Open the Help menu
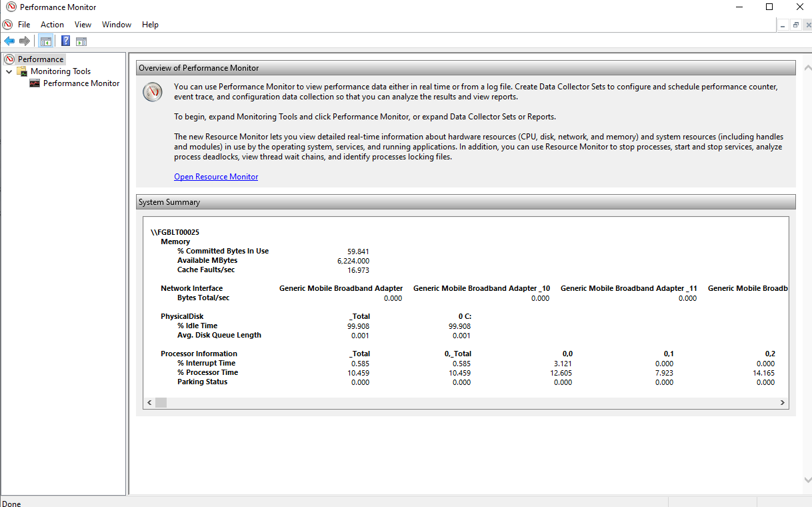Image resolution: width=812 pixels, height=507 pixels. (x=151, y=25)
